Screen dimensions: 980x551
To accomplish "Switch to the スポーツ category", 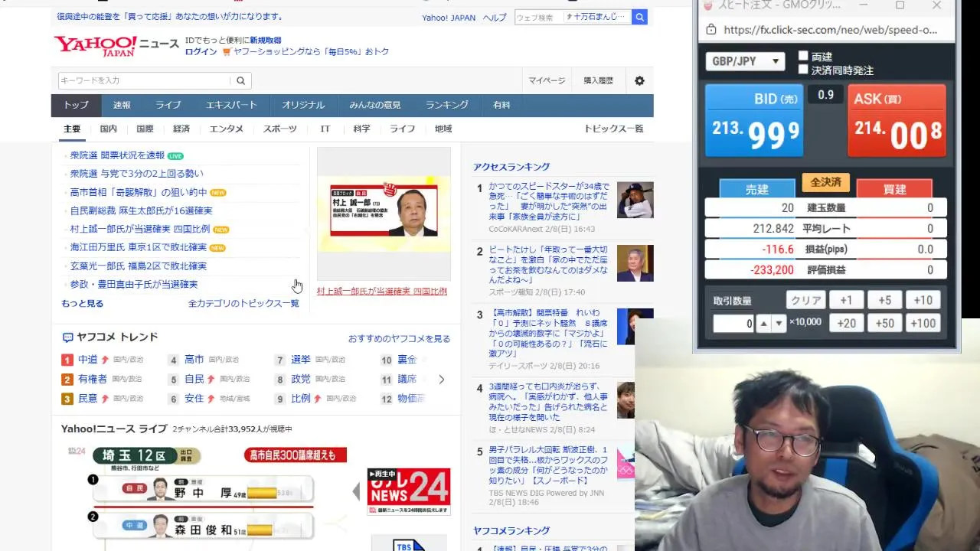I will pos(279,129).
